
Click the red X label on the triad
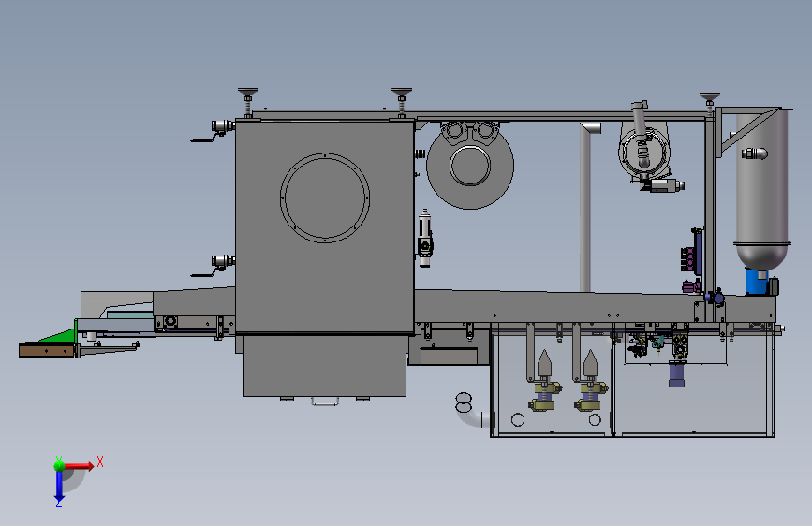[100, 461]
